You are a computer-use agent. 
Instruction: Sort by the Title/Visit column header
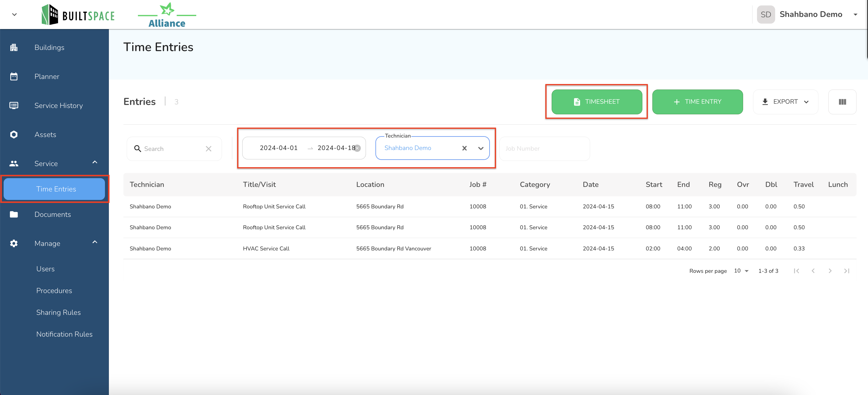coord(259,185)
